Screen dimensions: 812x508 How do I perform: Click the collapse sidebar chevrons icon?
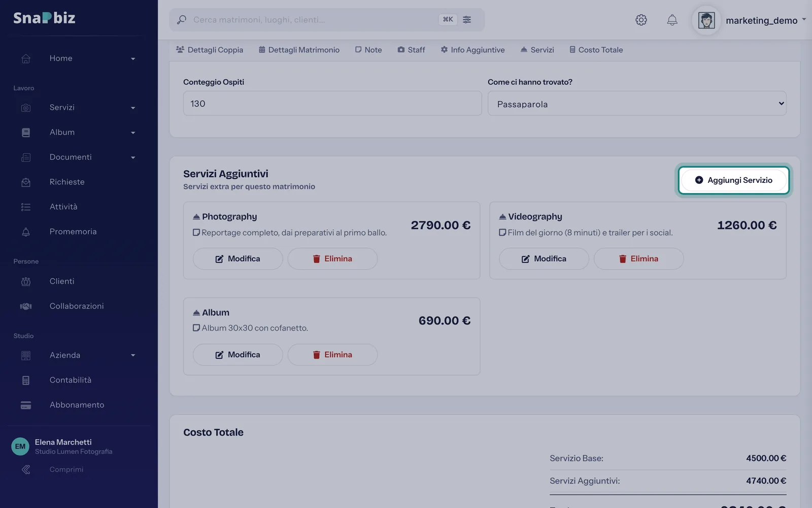[x=26, y=469]
